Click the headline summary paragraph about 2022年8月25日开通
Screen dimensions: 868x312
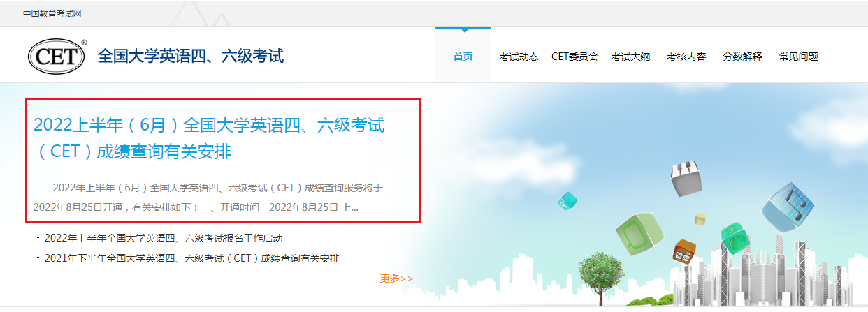click(x=208, y=198)
